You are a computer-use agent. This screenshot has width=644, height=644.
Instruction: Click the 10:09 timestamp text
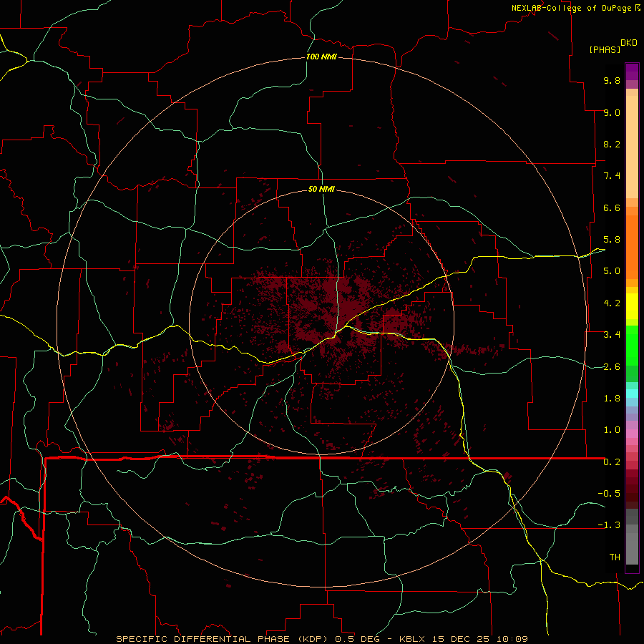(x=512, y=639)
